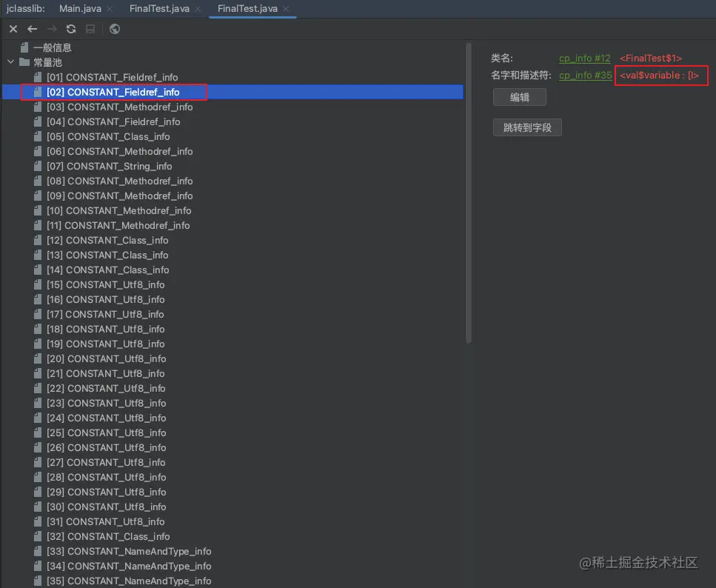The height and width of the screenshot is (588, 716).
Task: Click the close (X) toolbar icon
Action: [13, 29]
